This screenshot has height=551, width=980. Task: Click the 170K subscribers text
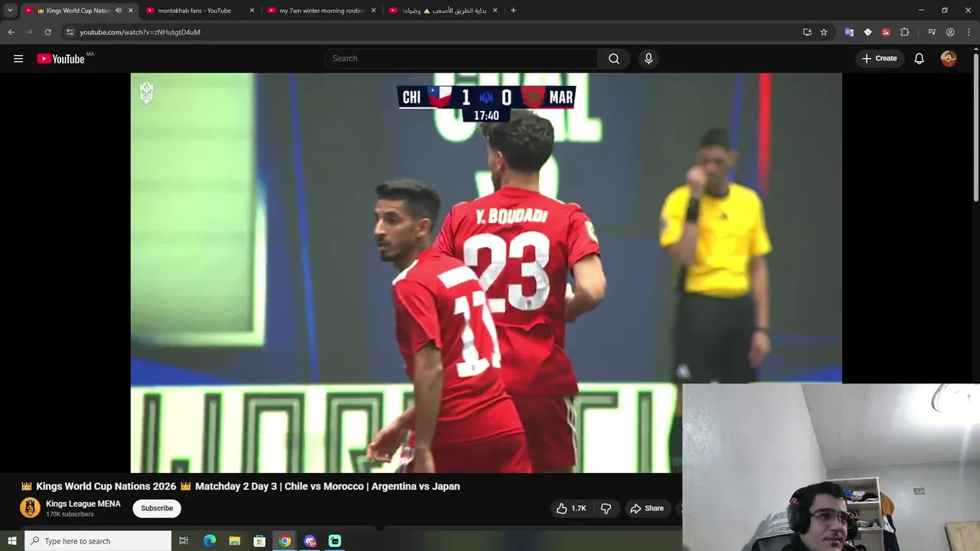(70, 514)
